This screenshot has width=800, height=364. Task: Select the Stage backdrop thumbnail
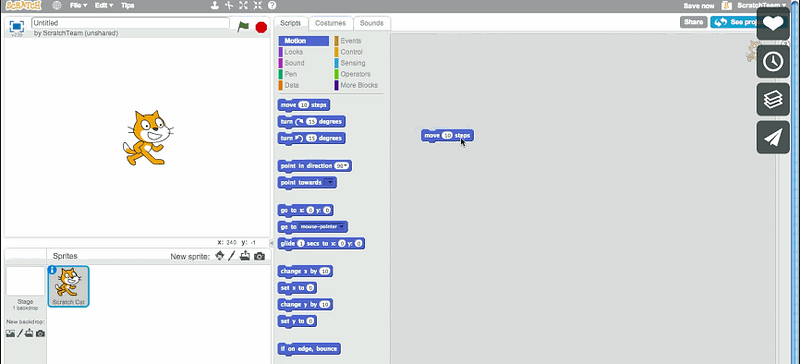tap(25, 281)
